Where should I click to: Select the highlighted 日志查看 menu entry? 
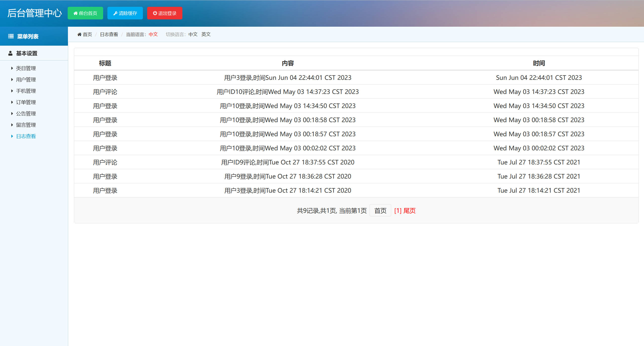tap(26, 136)
